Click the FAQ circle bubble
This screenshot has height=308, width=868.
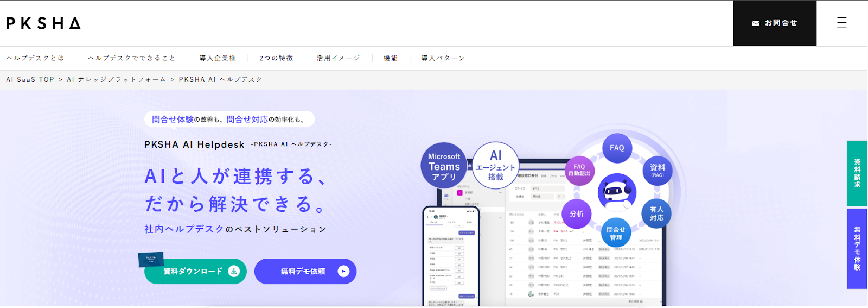617,148
